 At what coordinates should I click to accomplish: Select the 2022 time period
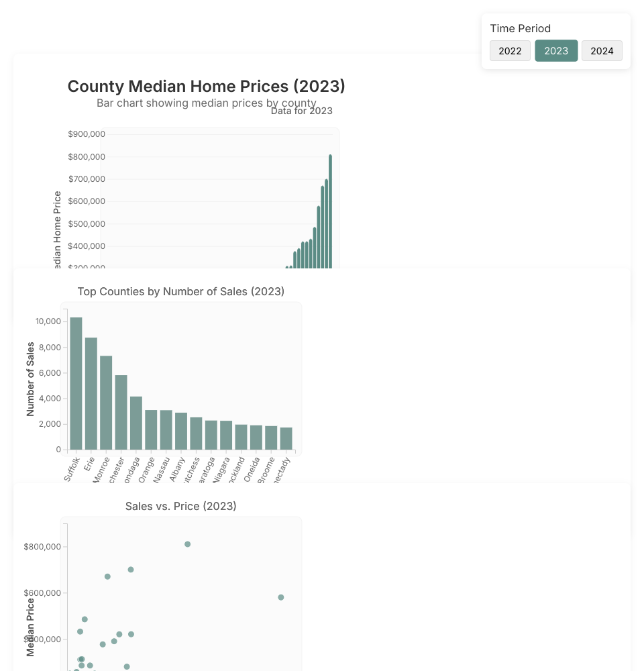point(510,51)
